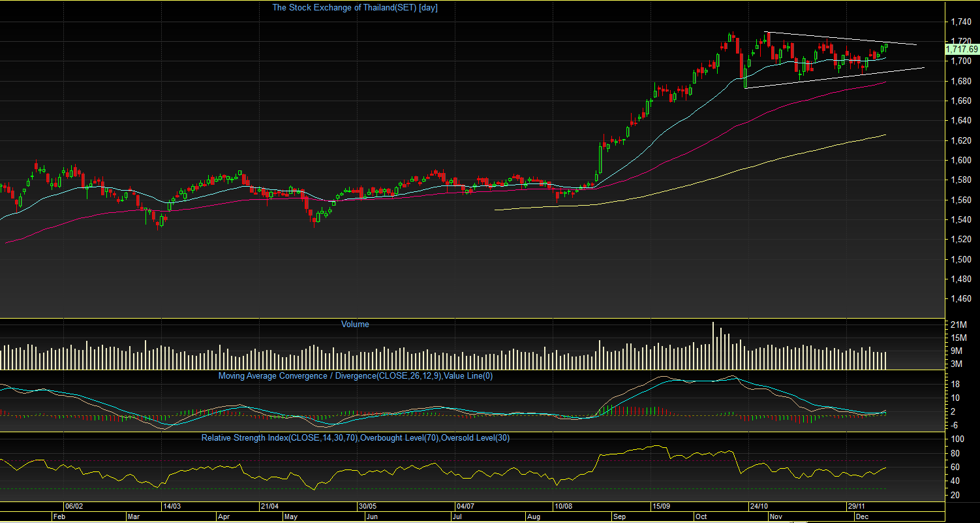Click the Jul month label

457,516
